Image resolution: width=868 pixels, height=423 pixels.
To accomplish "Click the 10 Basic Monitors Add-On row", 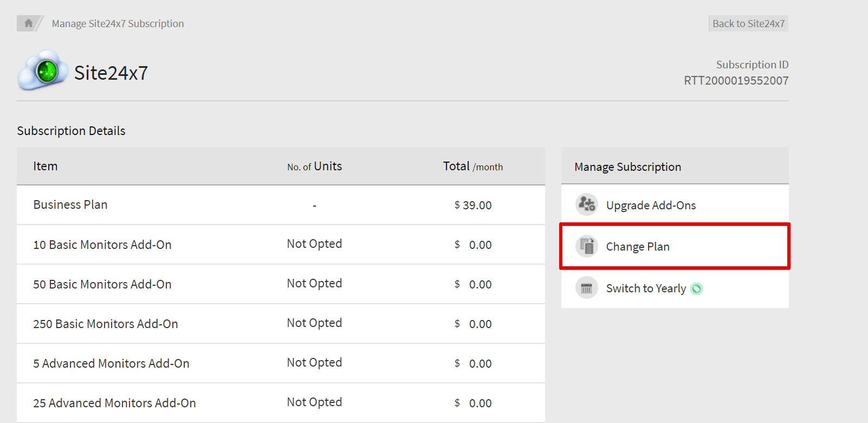I will point(102,245).
